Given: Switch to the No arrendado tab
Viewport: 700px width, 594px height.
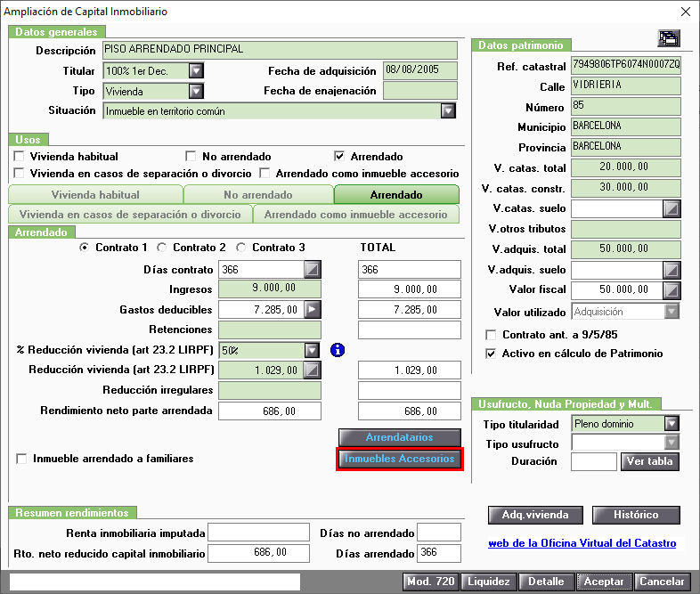Looking at the screenshot, I should [258, 195].
